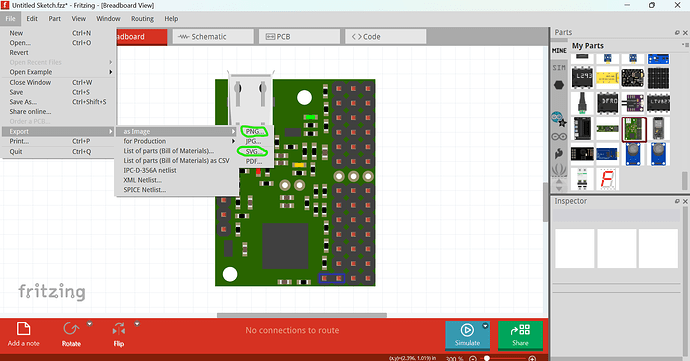Click the green Share button

point(520,335)
